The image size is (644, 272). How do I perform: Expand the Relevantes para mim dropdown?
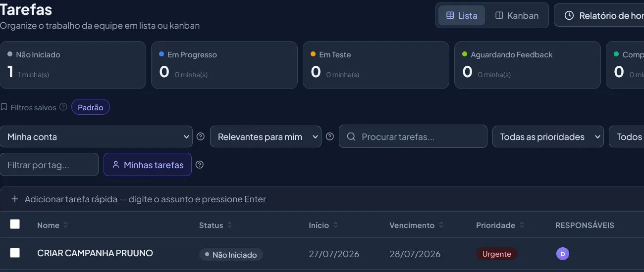(x=266, y=136)
